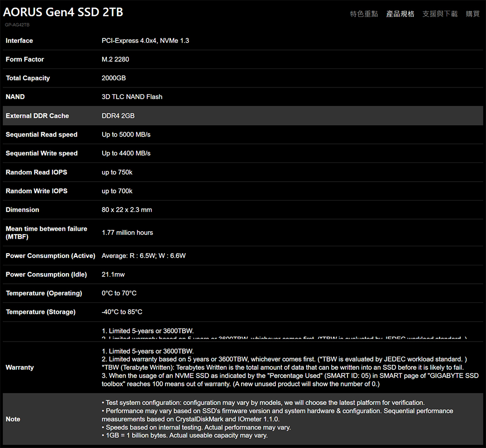Click Sequential Write speed label
This screenshot has width=486, height=448.
(x=41, y=153)
